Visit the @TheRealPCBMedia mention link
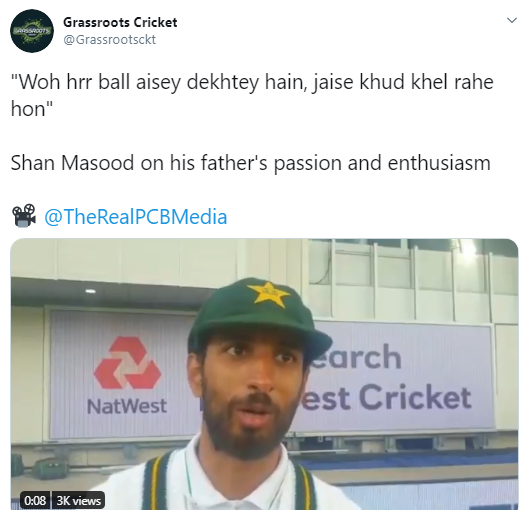527x510 pixels. click(136, 217)
